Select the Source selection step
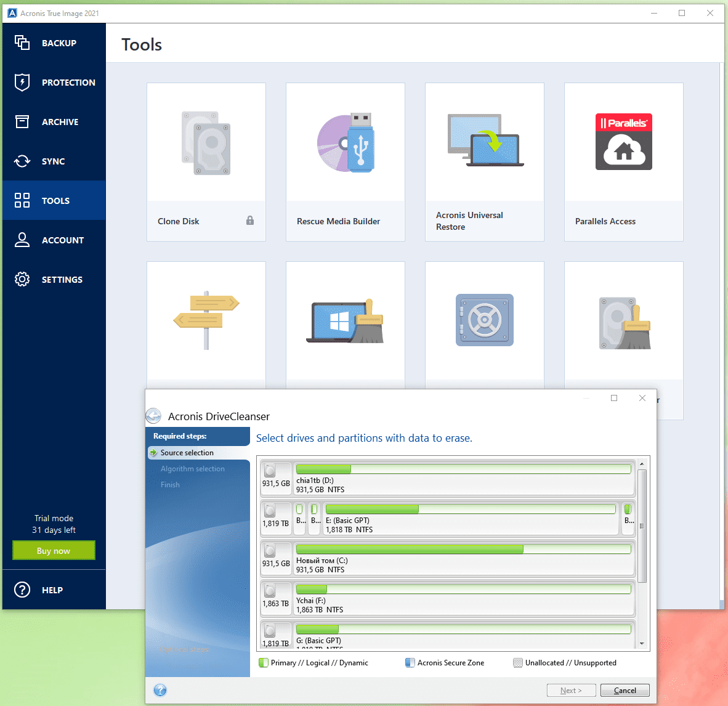Screen dimensions: 728x706 (199, 452)
